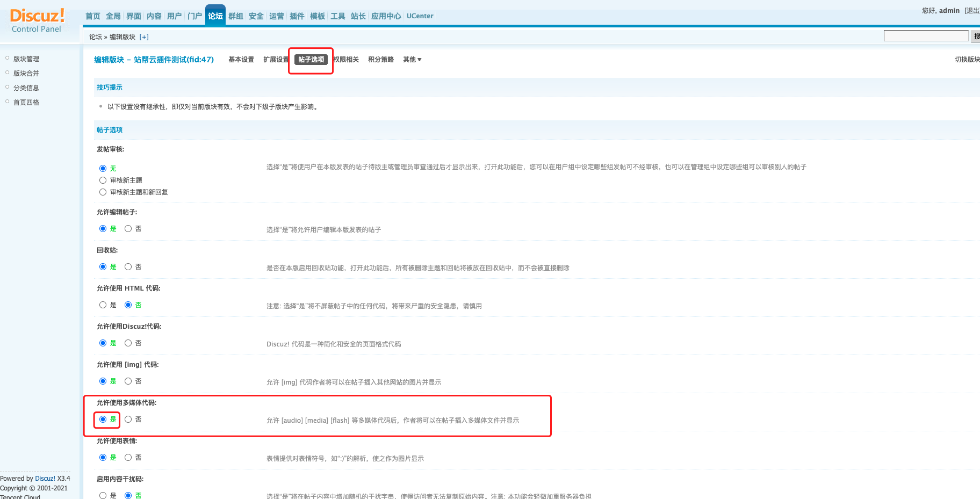980x499 pixels.
Task: Set 允许使用 HTML 代码 to 是
Action: [103, 305]
